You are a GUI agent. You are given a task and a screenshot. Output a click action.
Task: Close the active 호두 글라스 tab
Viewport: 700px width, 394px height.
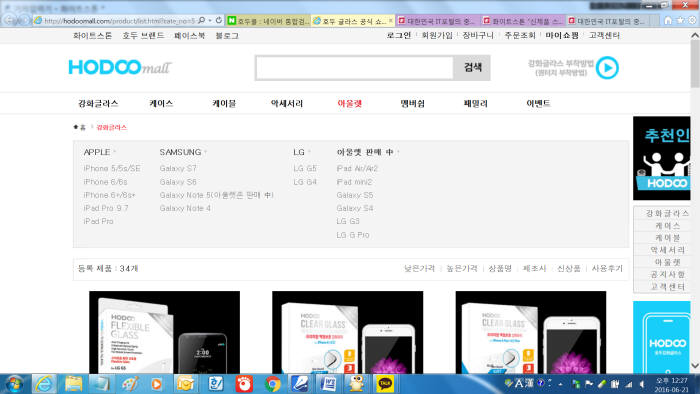tap(391, 20)
